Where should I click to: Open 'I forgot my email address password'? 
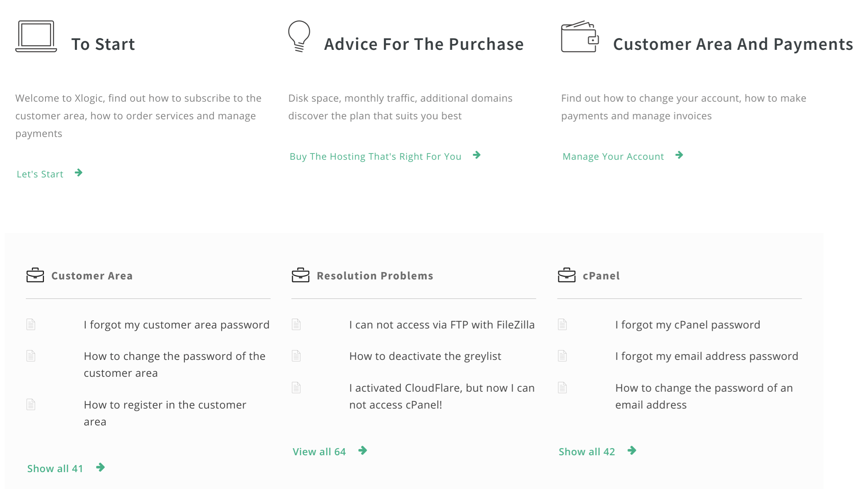(x=706, y=356)
